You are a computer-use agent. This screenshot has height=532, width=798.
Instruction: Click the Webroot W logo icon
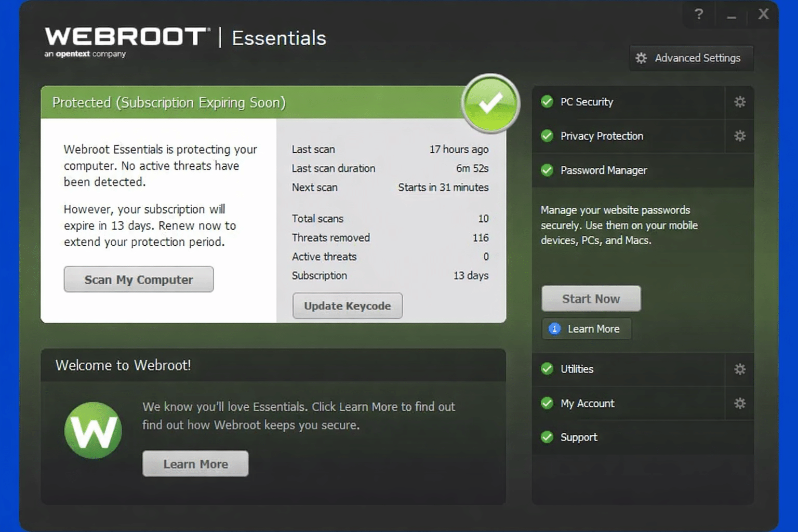coord(94,430)
